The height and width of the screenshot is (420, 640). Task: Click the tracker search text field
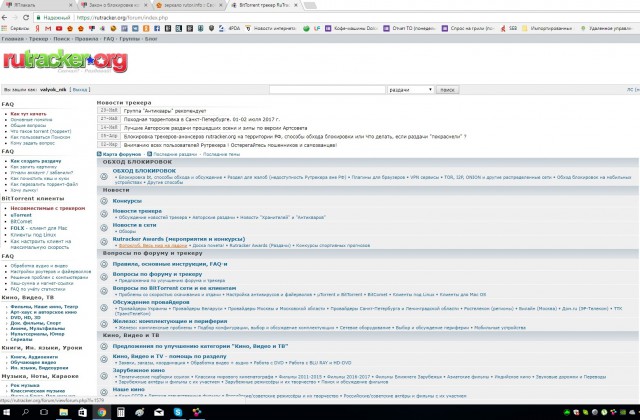pyautogui.click(x=327, y=89)
